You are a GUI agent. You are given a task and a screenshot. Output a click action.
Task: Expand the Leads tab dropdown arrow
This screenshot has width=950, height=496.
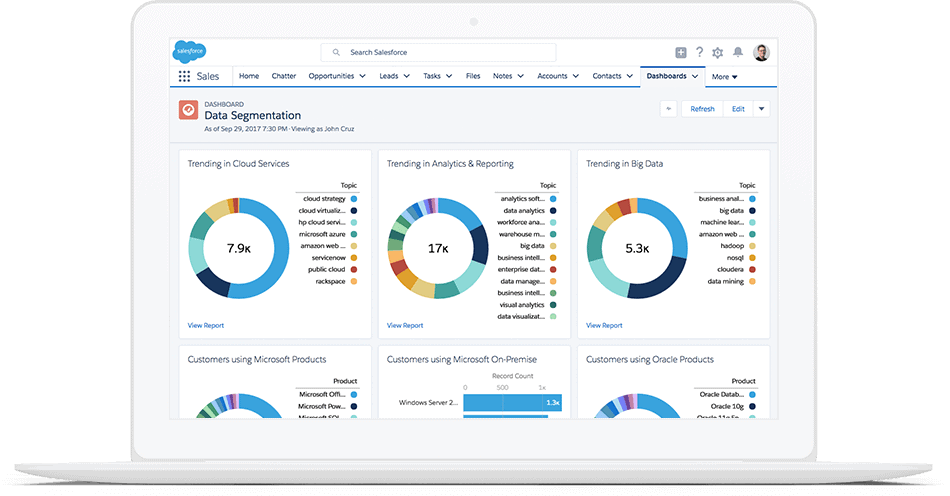pos(407,76)
